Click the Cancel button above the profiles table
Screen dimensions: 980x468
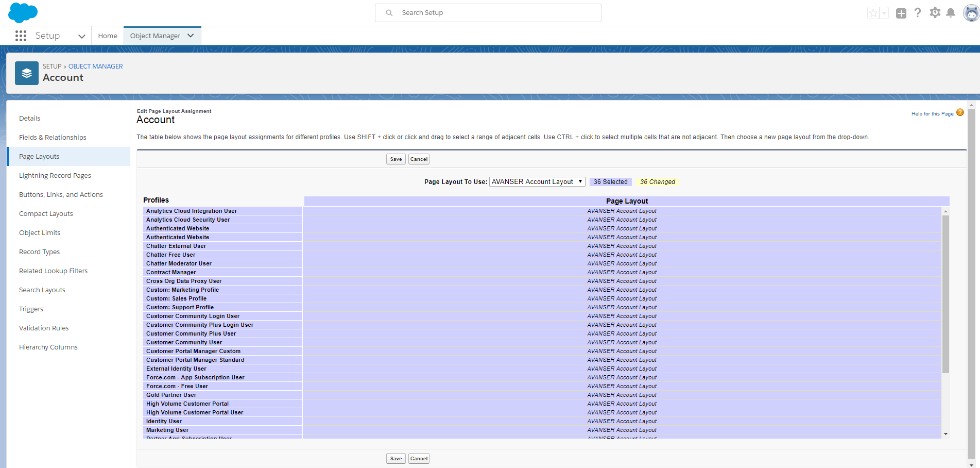pyautogui.click(x=419, y=159)
